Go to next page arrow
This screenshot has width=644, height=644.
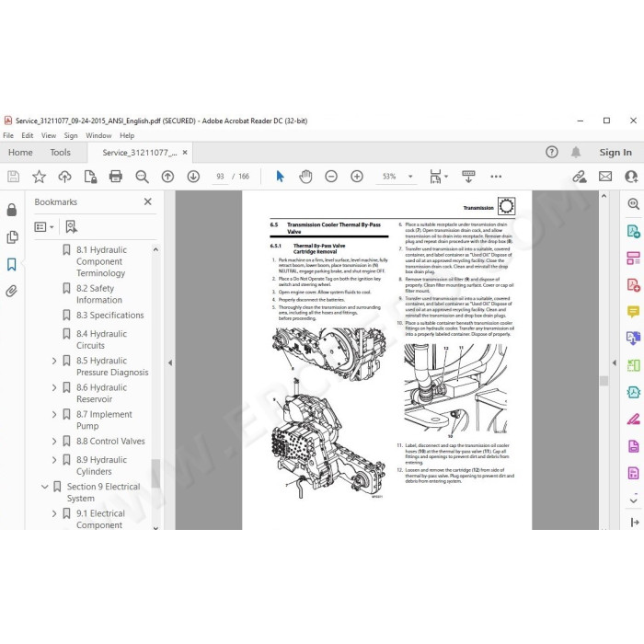coord(193,177)
